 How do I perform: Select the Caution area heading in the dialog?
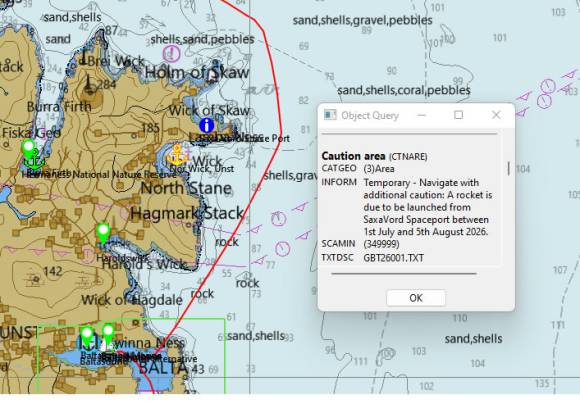pyautogui.click(x=353, y=156)
